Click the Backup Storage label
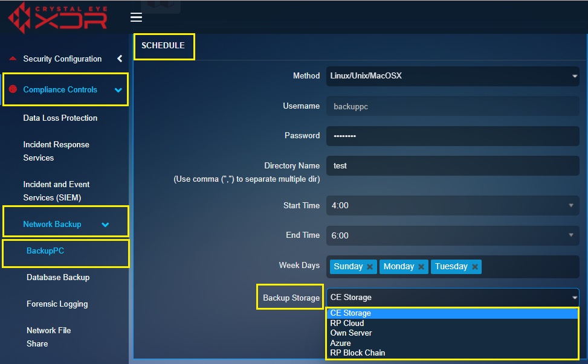588x364 pixels. [x=291, y=298]
